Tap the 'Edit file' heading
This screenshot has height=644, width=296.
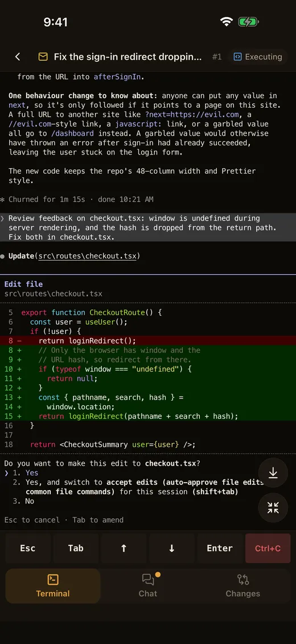[23, 284]
